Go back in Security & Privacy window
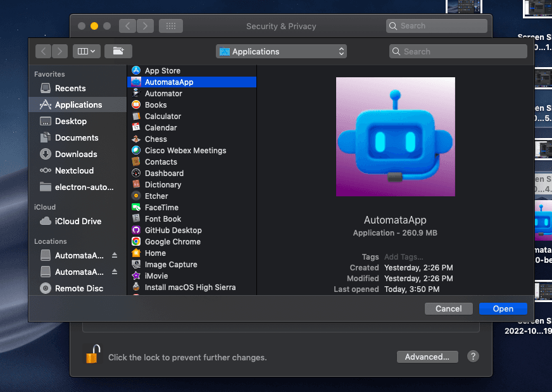 click(127, 26)
